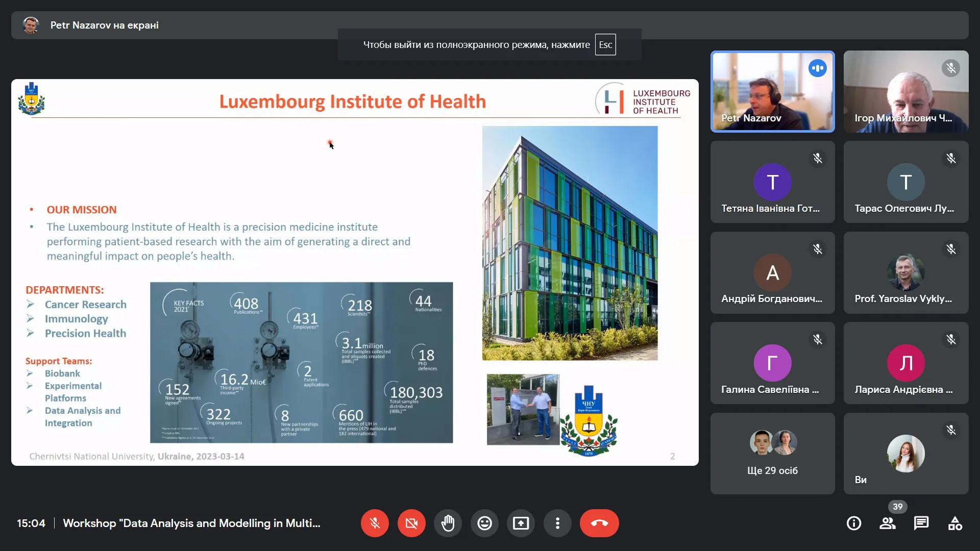Select Ігор Михайлович's video tile

pos(906,91)
